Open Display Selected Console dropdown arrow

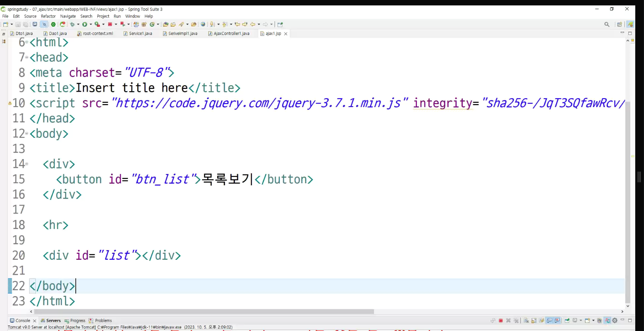tap(581, 321)
